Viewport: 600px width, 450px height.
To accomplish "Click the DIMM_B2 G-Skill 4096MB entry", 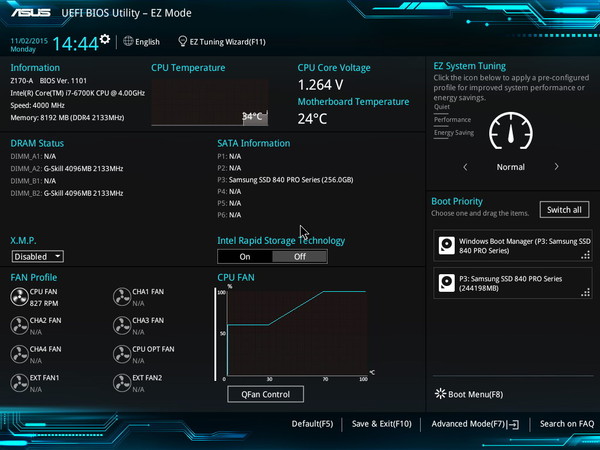I will 67,194.
